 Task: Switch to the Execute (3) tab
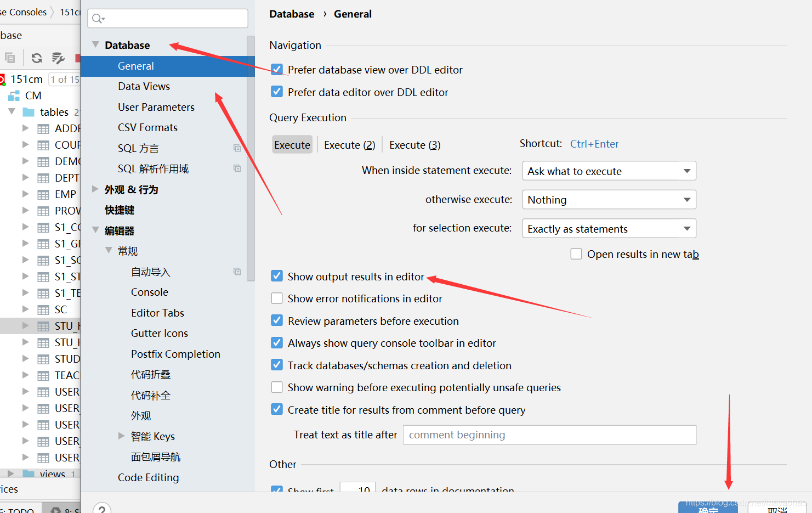point(415,145)
